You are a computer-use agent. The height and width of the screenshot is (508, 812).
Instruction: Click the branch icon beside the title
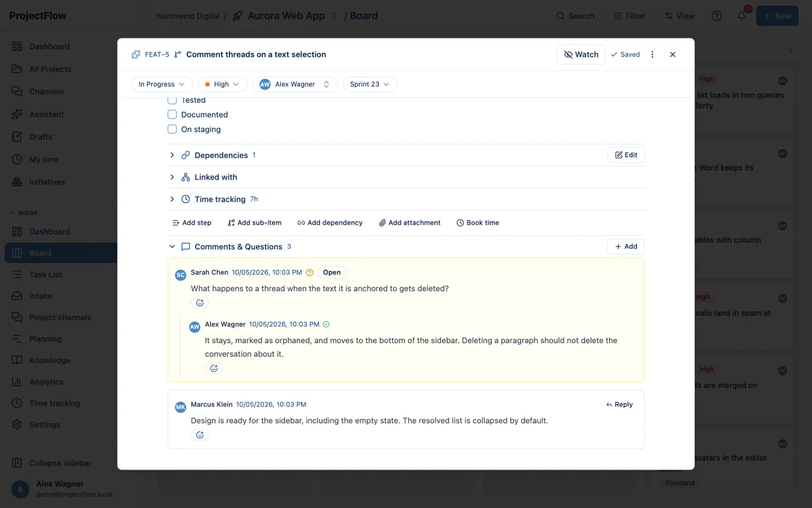(178, 55)
